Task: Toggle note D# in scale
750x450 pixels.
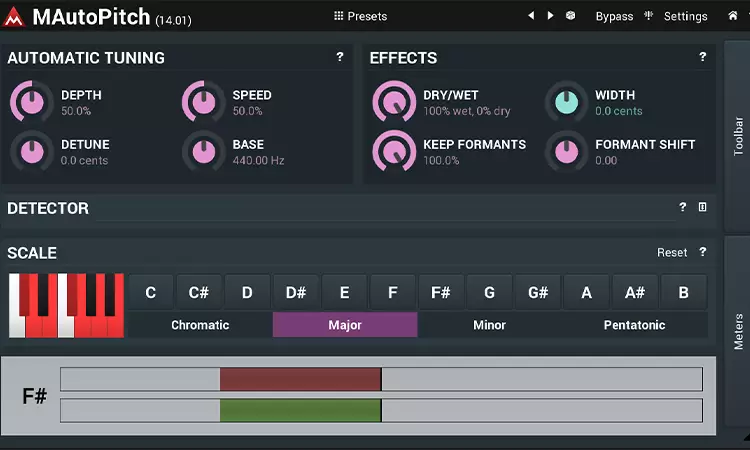Action: (296, 292)
